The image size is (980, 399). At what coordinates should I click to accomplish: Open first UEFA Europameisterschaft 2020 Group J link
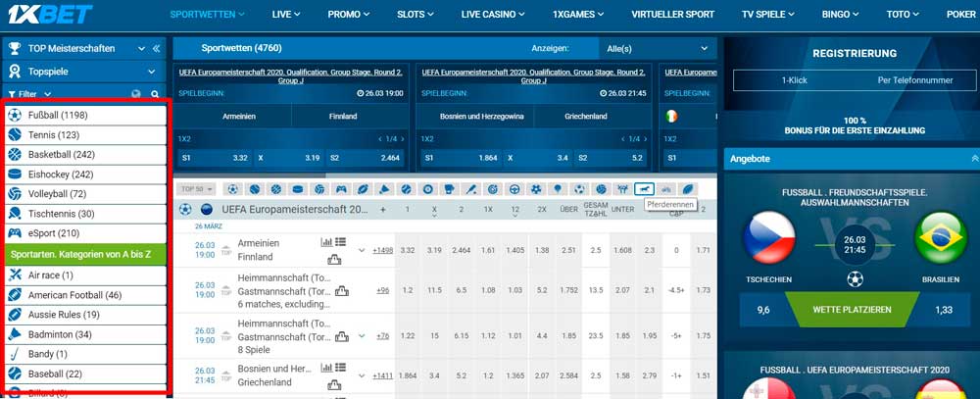[x=291, y=76]
